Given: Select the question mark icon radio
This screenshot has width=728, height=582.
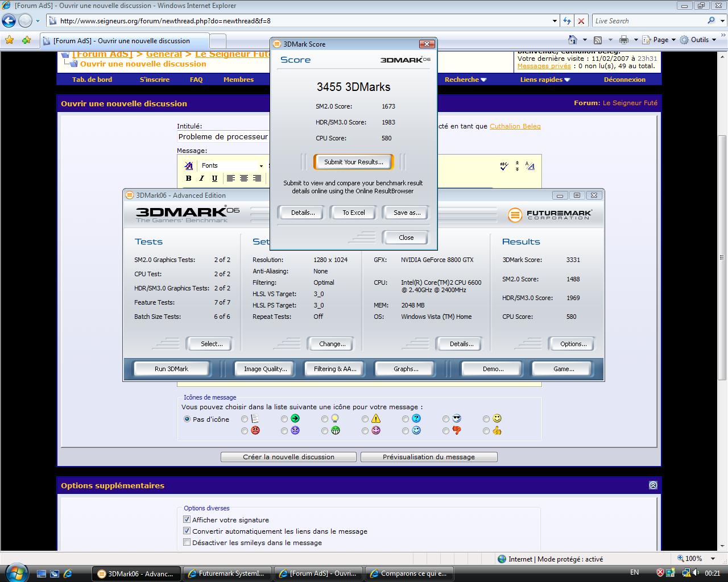Looking at the screenshot, I should (406, 419).
